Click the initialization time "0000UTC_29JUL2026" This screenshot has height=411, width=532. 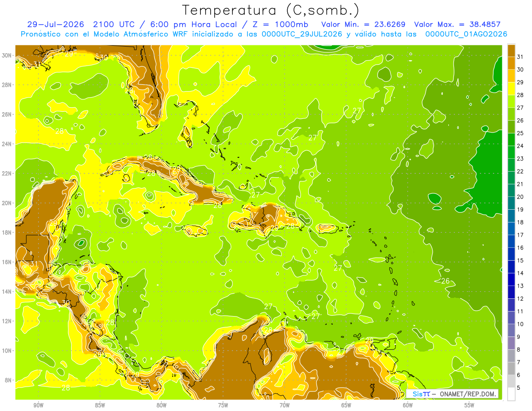point(301,34)
